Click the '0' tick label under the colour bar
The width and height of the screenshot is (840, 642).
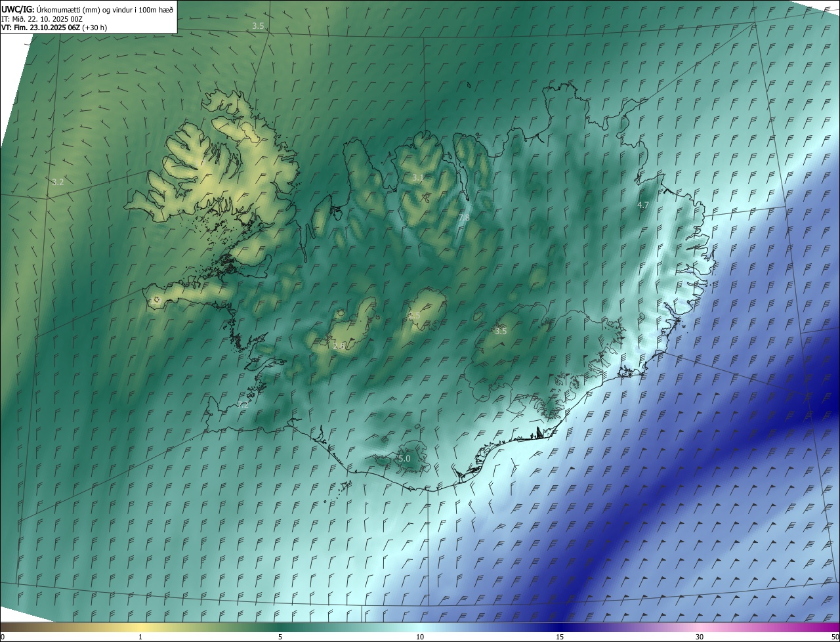(x=3, y=637)
